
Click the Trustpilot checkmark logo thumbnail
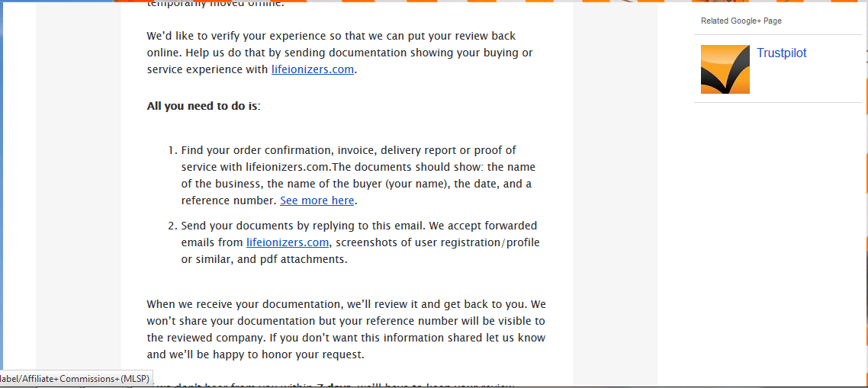click(725, 69)
